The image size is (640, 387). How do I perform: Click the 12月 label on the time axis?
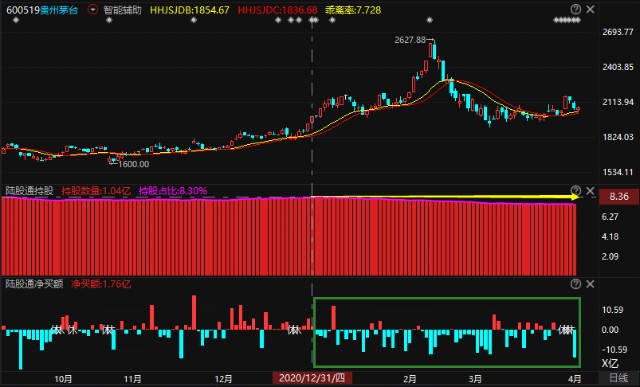coord(223,379)
